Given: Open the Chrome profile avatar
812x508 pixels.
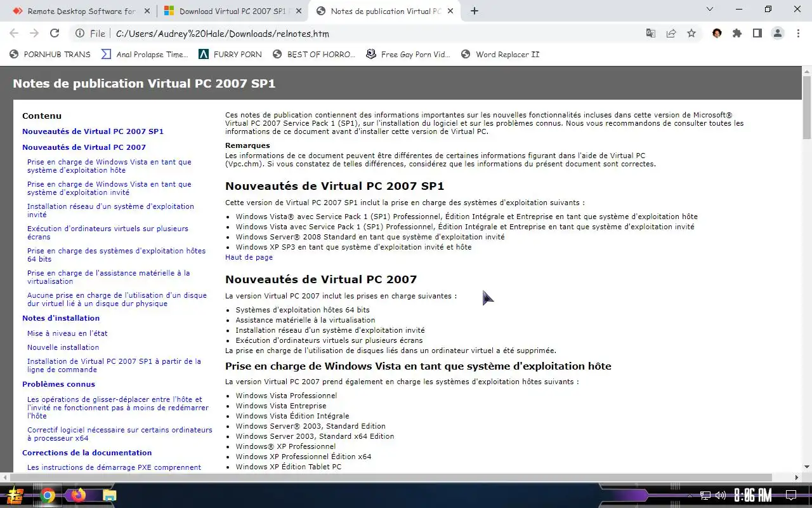Looking at the screenshot, I should pos(778,34).
